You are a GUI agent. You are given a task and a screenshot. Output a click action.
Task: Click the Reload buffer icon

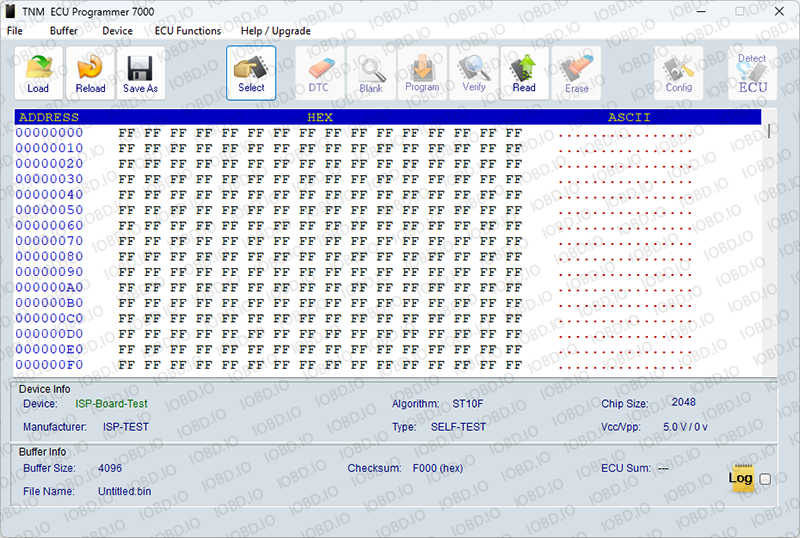coord(90,72)
